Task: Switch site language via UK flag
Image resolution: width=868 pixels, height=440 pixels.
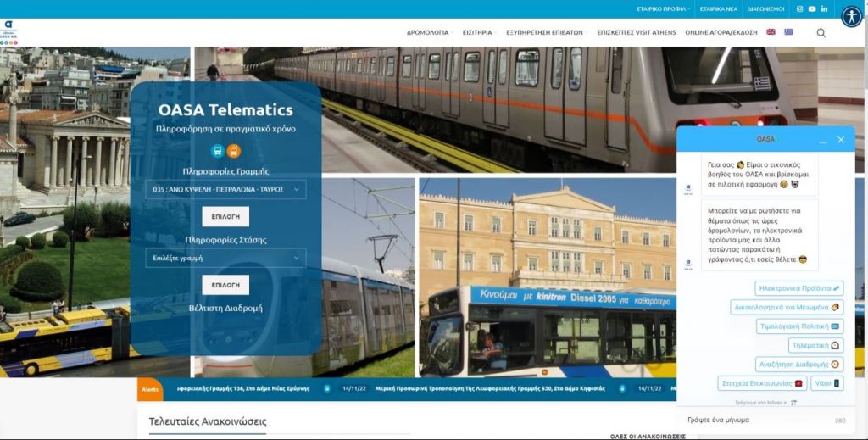Action: click(x=771, y=32)
